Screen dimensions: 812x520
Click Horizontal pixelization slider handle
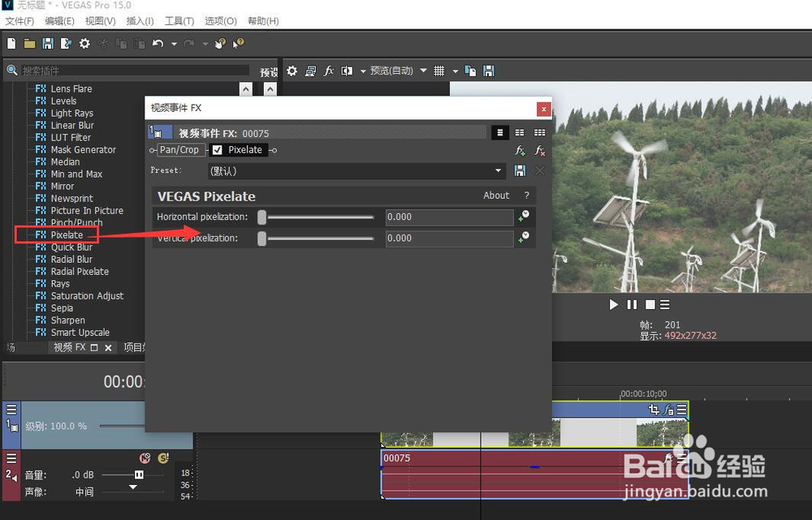click(262, 217)
